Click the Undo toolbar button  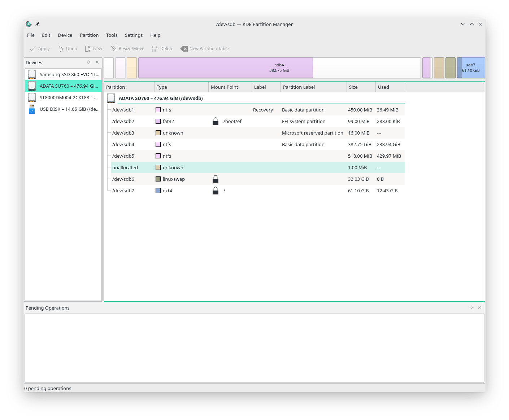[68, 49]
